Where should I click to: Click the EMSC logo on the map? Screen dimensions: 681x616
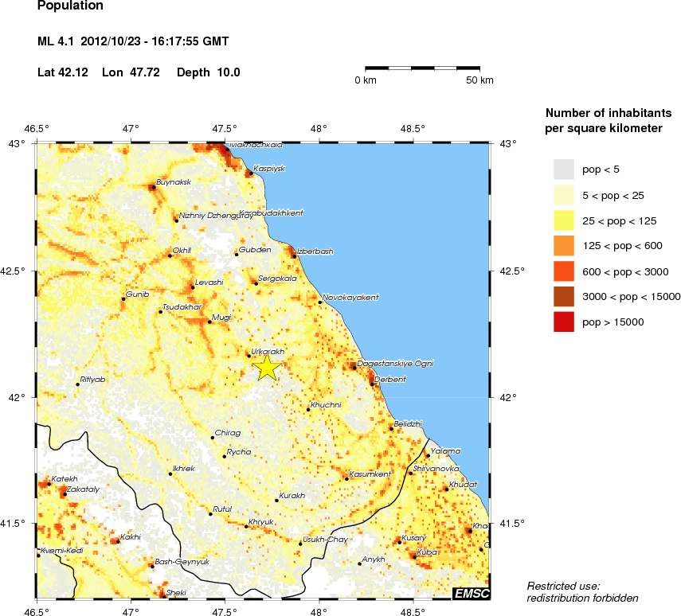point(472,594)
